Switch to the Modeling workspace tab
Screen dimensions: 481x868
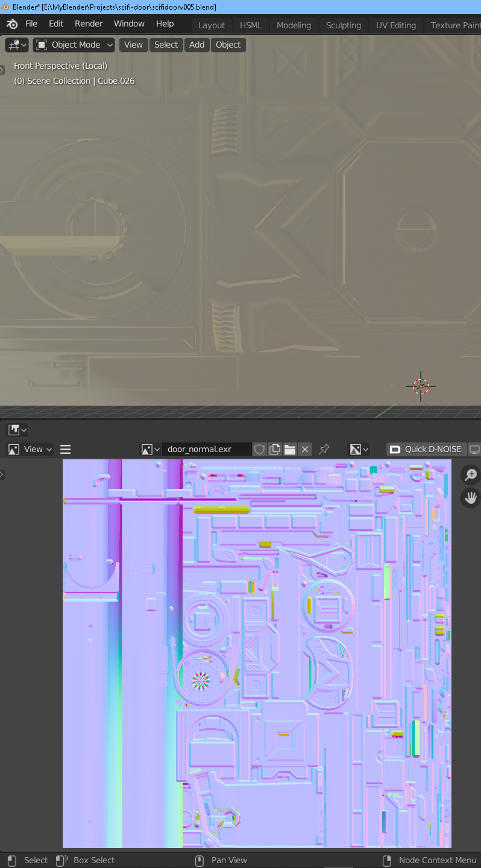tap(294, 25)
